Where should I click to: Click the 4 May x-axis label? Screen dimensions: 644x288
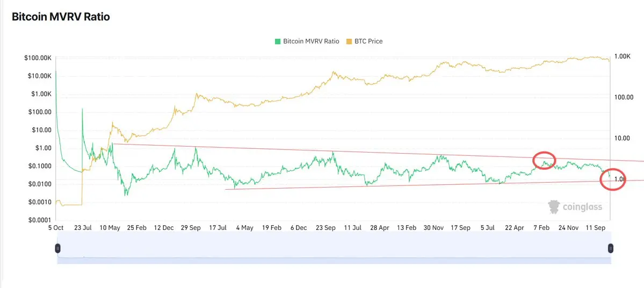tap(244, 228)
